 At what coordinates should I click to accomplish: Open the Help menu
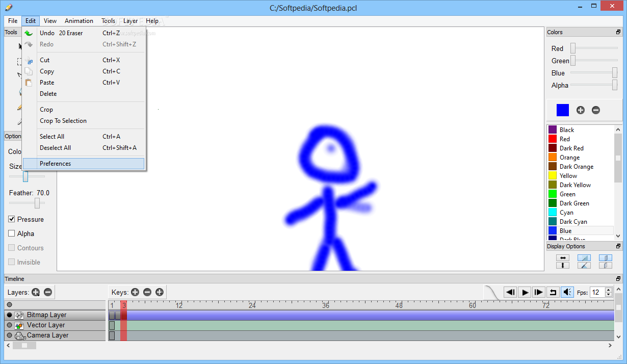[152, 21]
